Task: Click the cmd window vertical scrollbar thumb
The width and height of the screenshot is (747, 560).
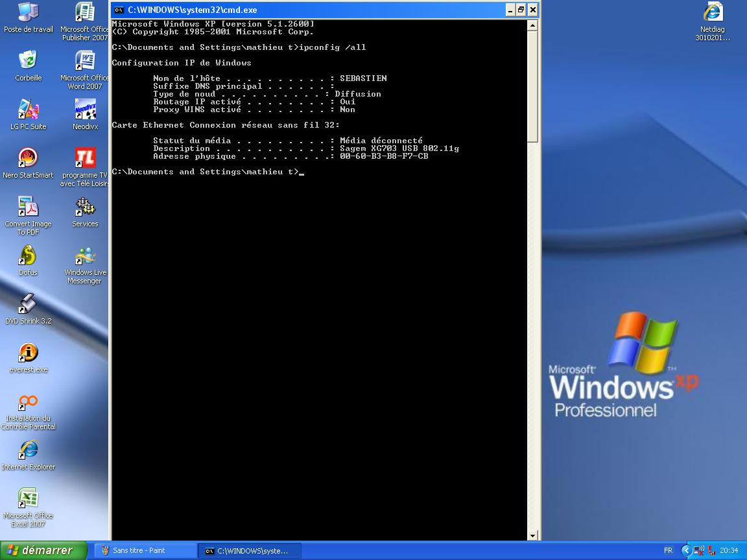Action: pyautogui.click(x=532, y=86)
